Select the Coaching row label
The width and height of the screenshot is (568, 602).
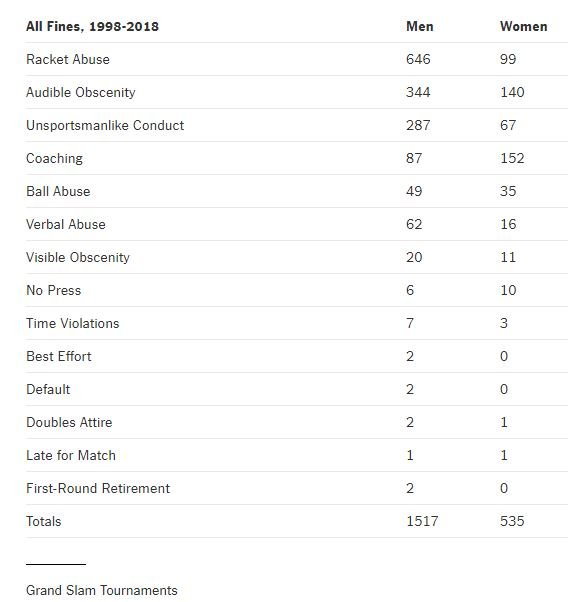pos(55,159)
